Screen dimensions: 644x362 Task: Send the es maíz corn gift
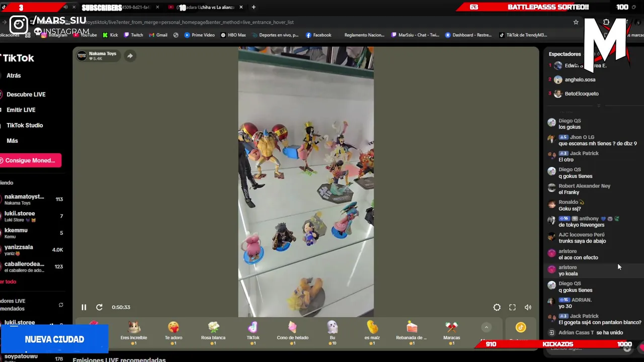(372, 332)
